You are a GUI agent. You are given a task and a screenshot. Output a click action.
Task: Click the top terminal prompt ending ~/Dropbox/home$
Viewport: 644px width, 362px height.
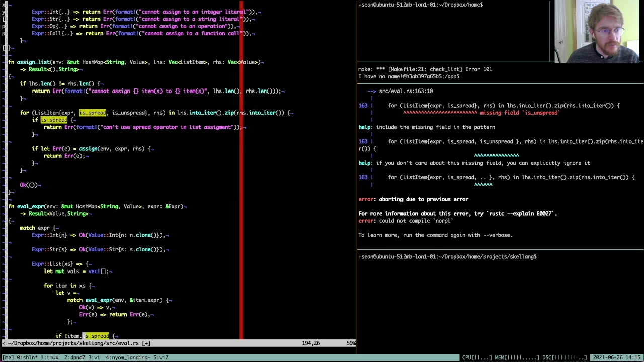[x=421, y=5]
